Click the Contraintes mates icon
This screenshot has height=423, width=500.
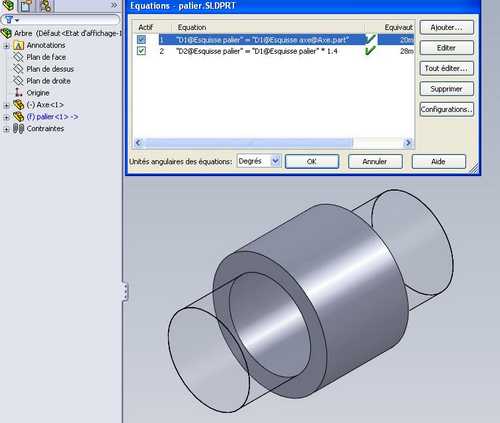point(18,129)
